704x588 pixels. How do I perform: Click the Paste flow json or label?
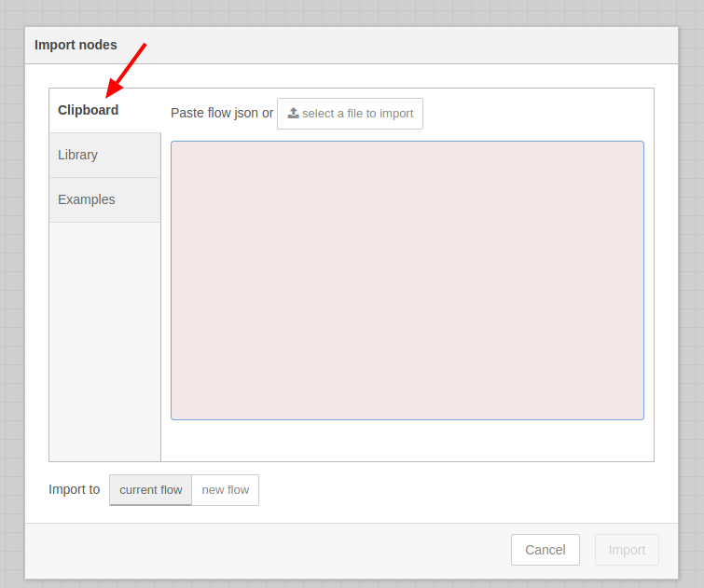[x=222, y=113]
